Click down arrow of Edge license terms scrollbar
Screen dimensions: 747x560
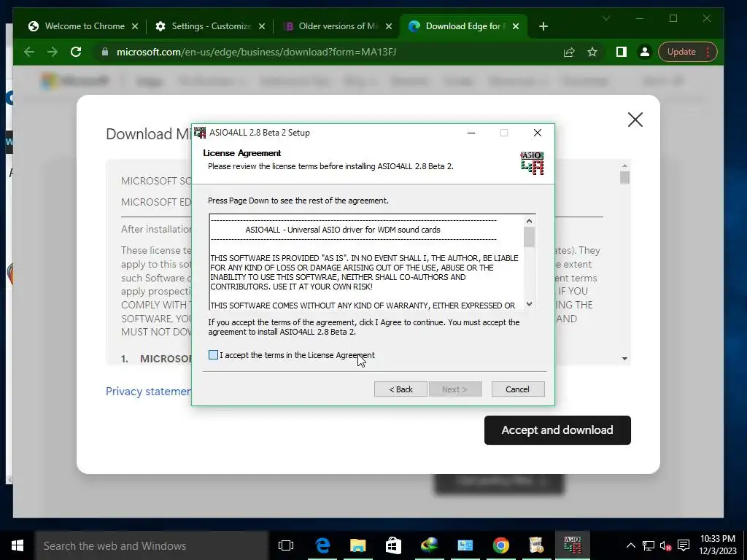(x=624, y=359)
